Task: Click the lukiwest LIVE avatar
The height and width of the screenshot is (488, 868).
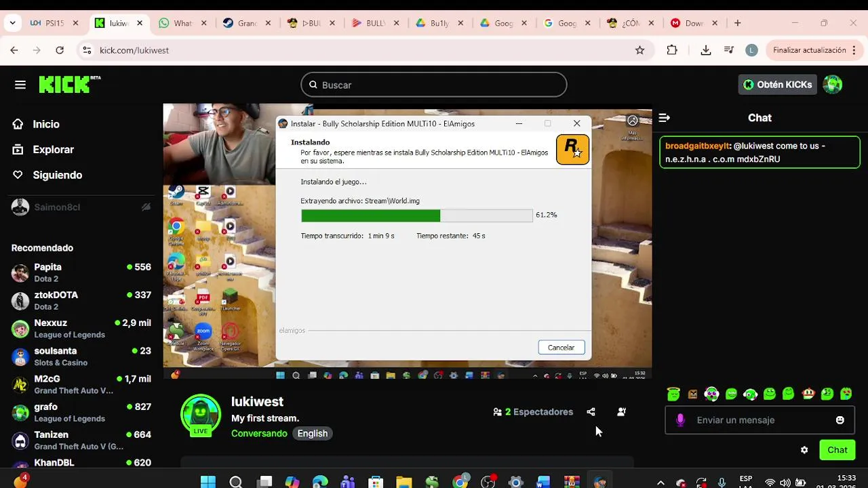Action: tap(201, 414)
